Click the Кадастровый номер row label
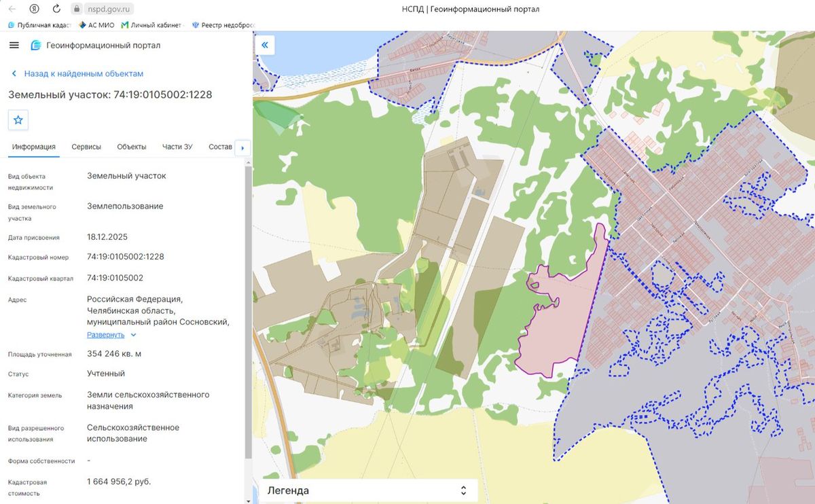Screen dimensions: 815x504 38,257
